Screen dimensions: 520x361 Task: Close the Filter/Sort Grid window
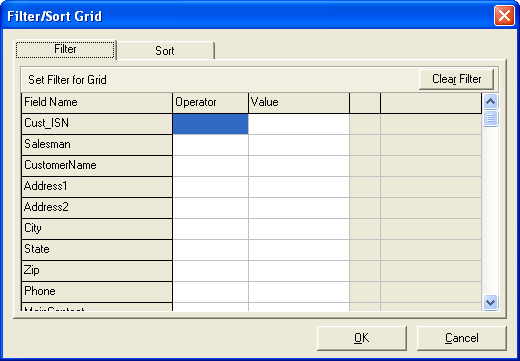pos(504,16)
